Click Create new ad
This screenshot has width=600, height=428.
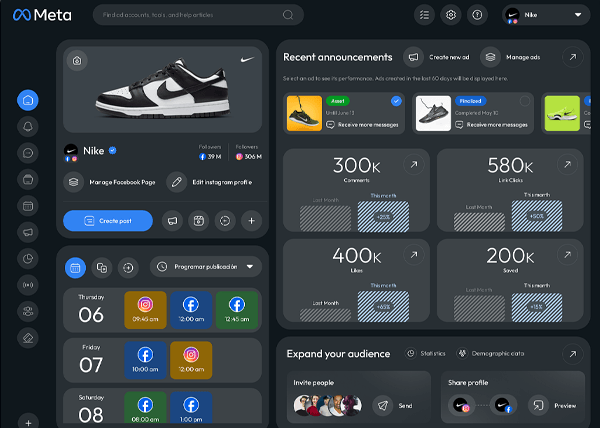(x=437, y=57)
